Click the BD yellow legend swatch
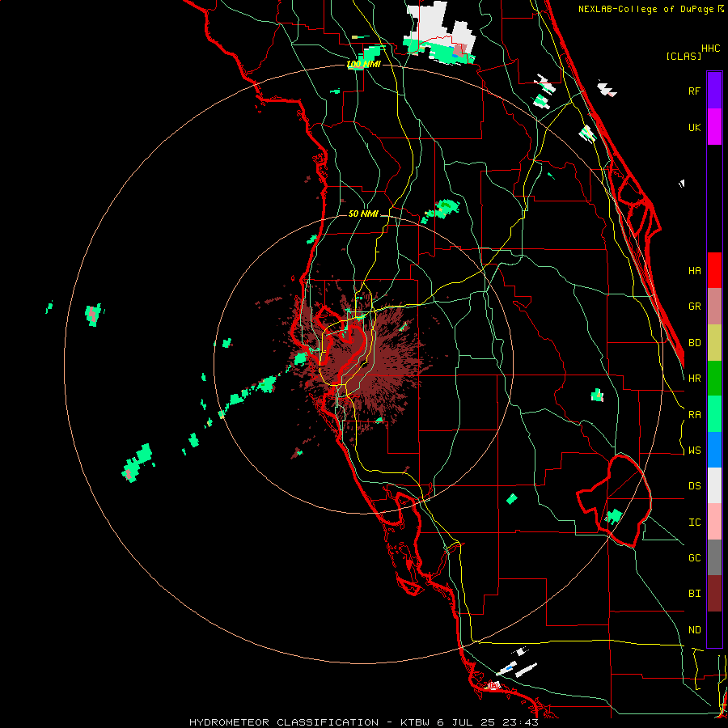 tap(714, 343)
